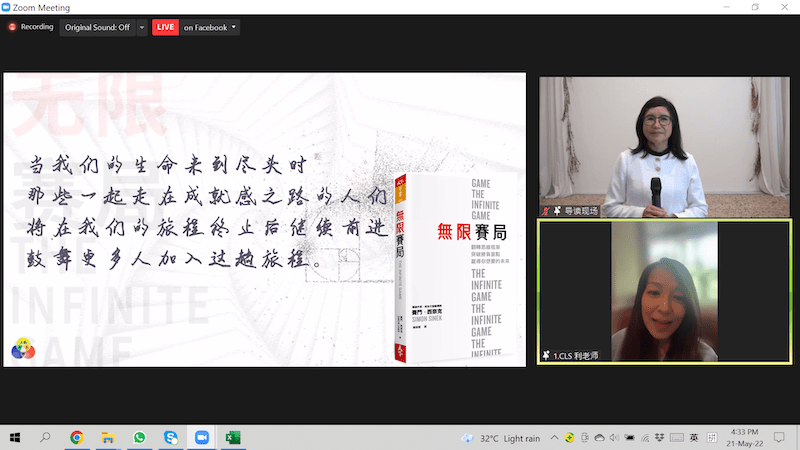Click the red LIVE badge
This screenshot has height=450, width=800.
165,27
